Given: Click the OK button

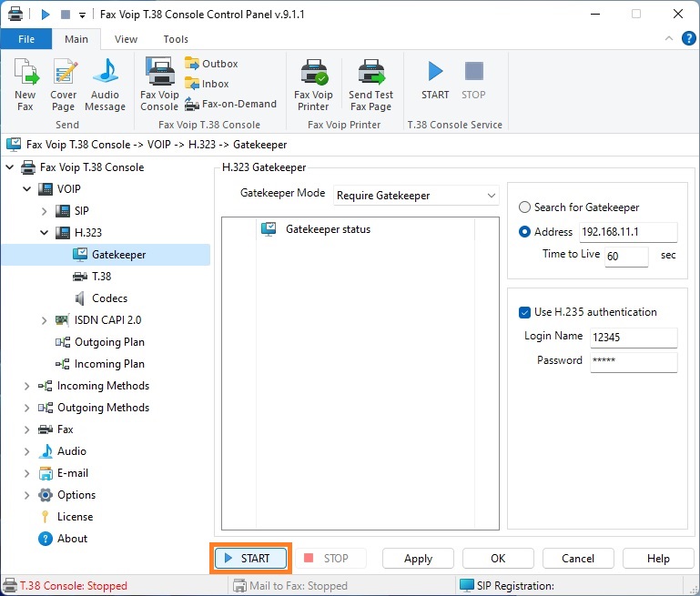Looking at the screenshot, I should click(498, 559).
